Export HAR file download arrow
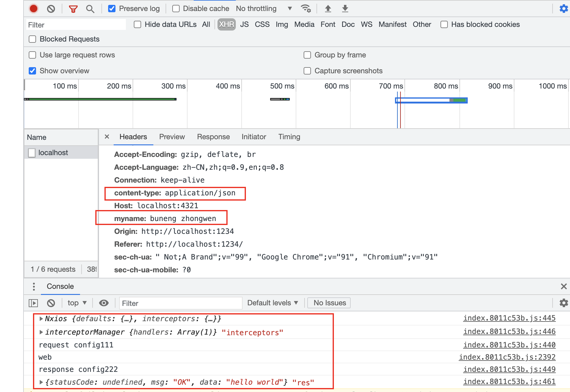The height and width of the screenshot is (392, 570). click(345, 9)
